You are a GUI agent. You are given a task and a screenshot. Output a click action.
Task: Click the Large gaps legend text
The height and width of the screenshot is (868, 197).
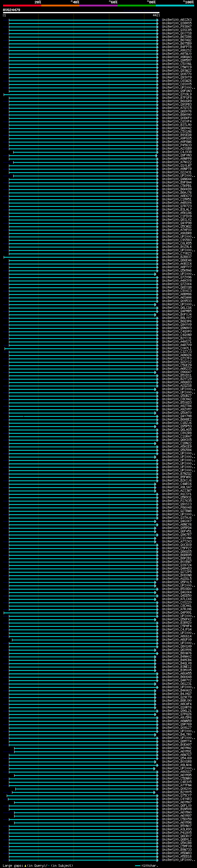pos(38,865)
